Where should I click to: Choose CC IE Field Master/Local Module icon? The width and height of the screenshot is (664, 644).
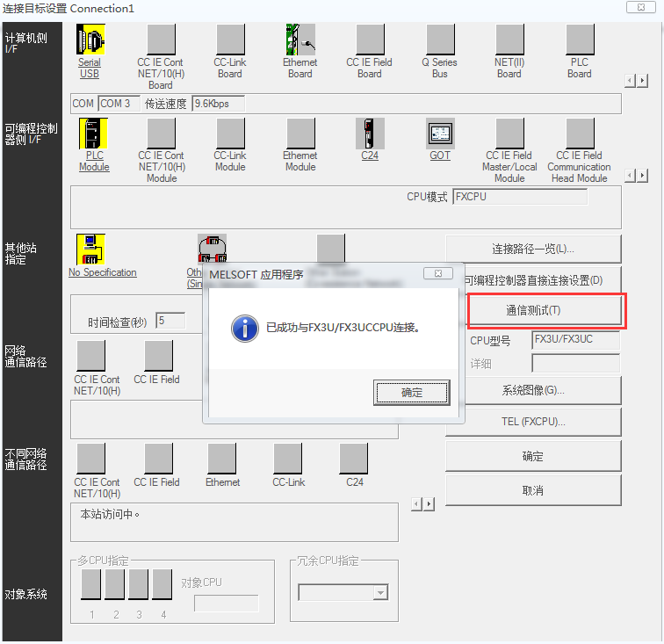pos(509,134)
